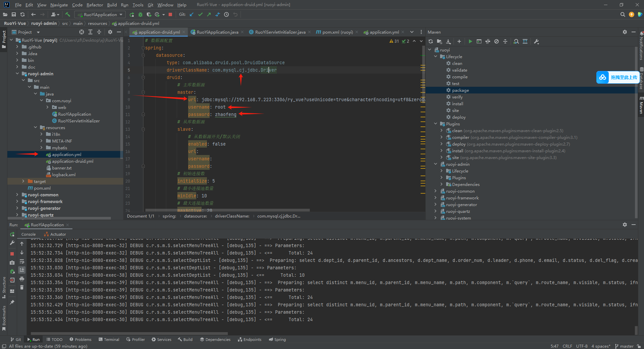This screenshot has width=644, height=349.
Task: Reload all from disk sync icon
Action: [23, 14]
